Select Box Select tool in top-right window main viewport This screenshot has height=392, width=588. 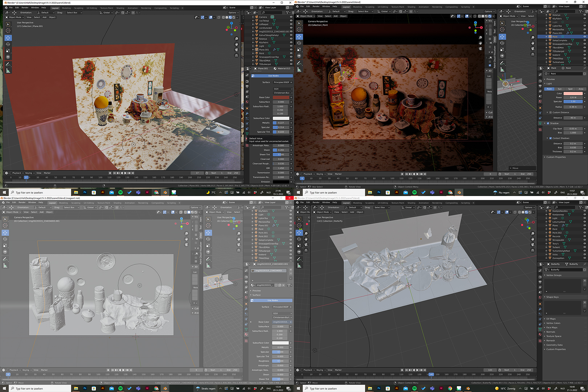pyautogui.click(x=299, y=23)
